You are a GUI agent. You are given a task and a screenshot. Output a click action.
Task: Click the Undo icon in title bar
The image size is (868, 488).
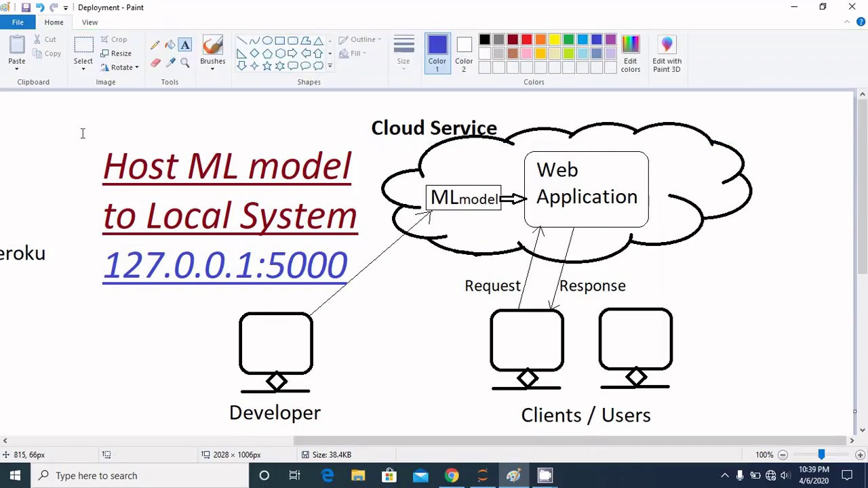[x=40, y=7]
